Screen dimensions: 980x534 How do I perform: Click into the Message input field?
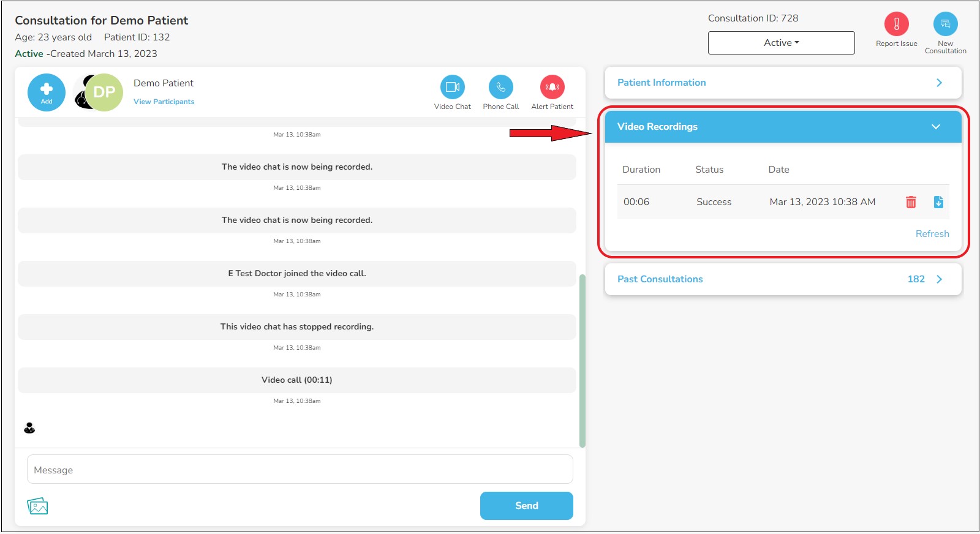[x=300, y=470]
